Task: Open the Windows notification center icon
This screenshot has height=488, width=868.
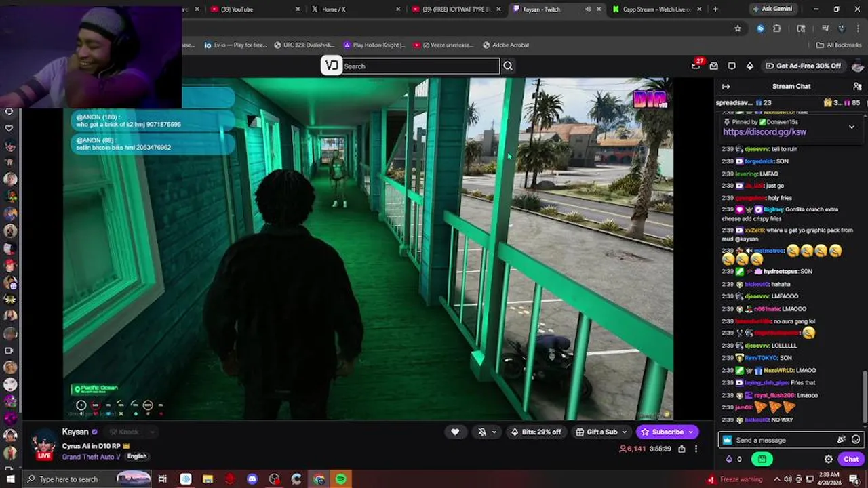Action: point(854,479)
